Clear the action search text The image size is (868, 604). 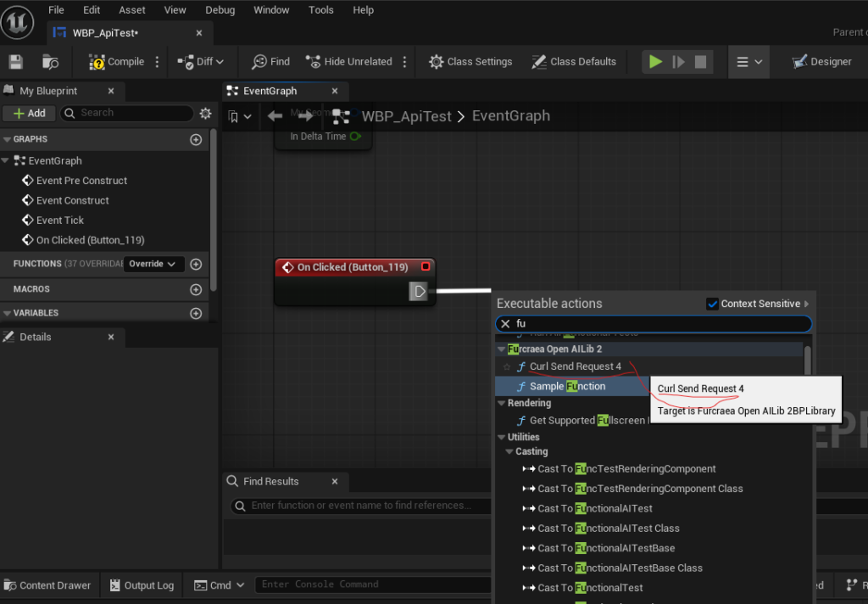tap(505, 324)
